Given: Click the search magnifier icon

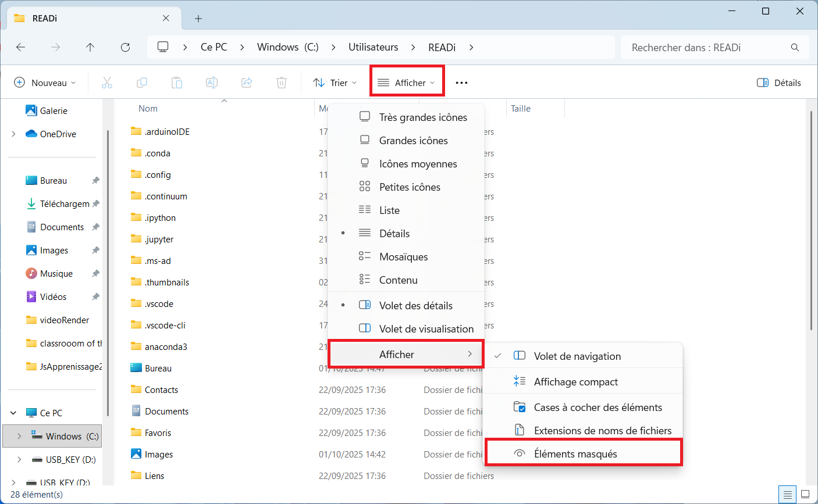Looking at the screenshot, I should tap(795, 48).
